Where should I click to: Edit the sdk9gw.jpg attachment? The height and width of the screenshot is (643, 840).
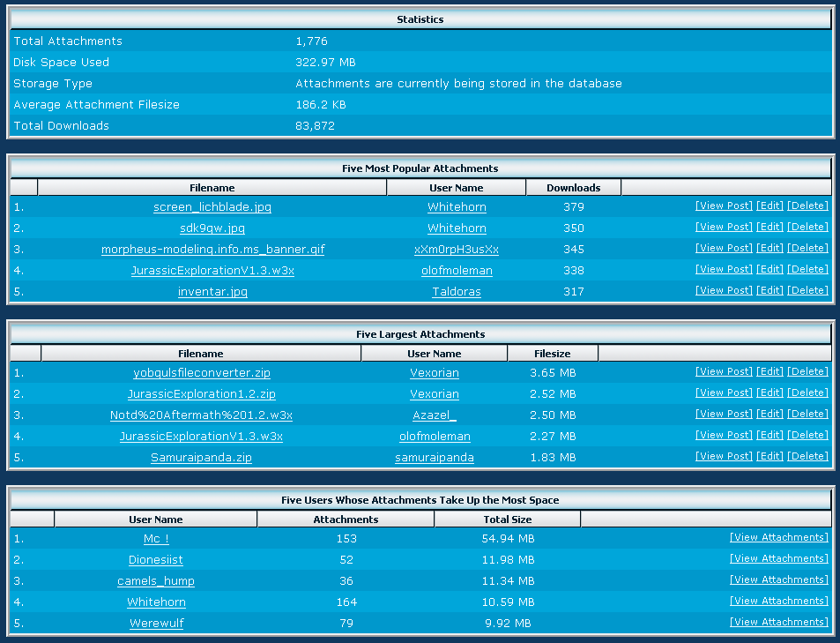coord(769,227)
